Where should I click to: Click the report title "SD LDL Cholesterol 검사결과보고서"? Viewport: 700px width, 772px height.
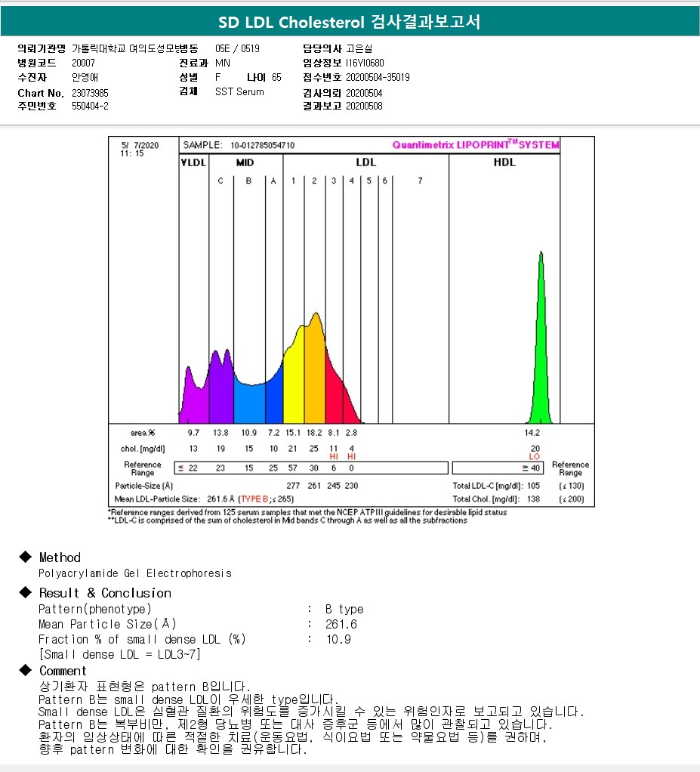coord(350,22)
